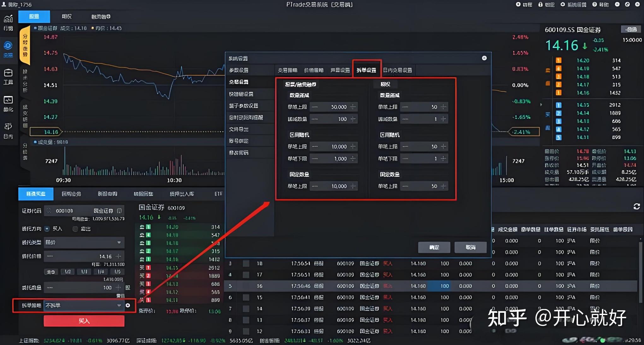Click the collapse arrow left of the order book
Screen dimensions: 644x345
click(541, 104)
